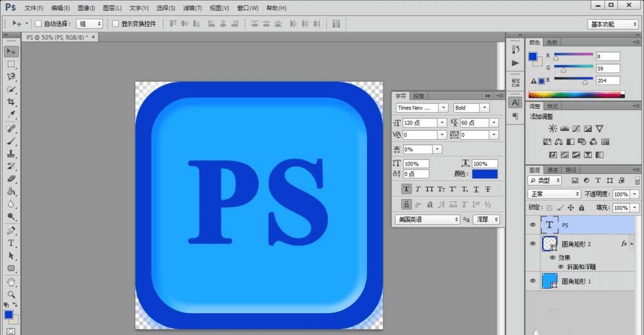Open the Bold font style dropdown
Viewport: 644px width, 335px height.
tap(485, 108)
